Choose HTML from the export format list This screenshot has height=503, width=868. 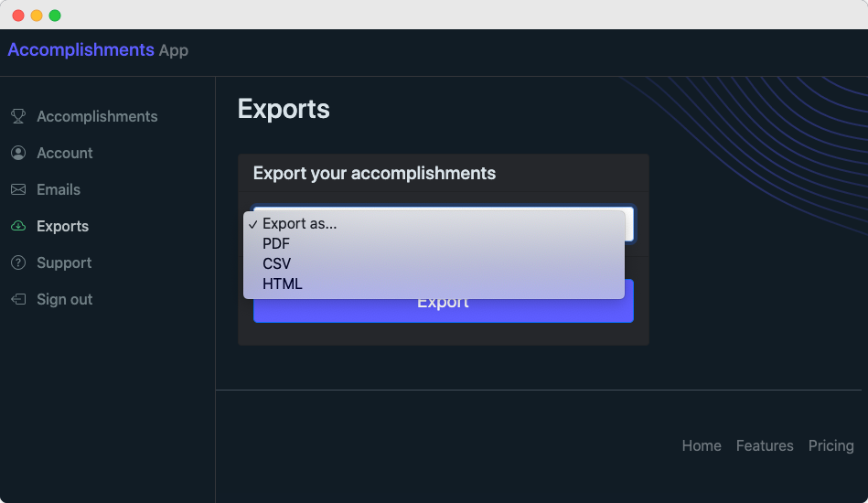(x=282, y=284)
